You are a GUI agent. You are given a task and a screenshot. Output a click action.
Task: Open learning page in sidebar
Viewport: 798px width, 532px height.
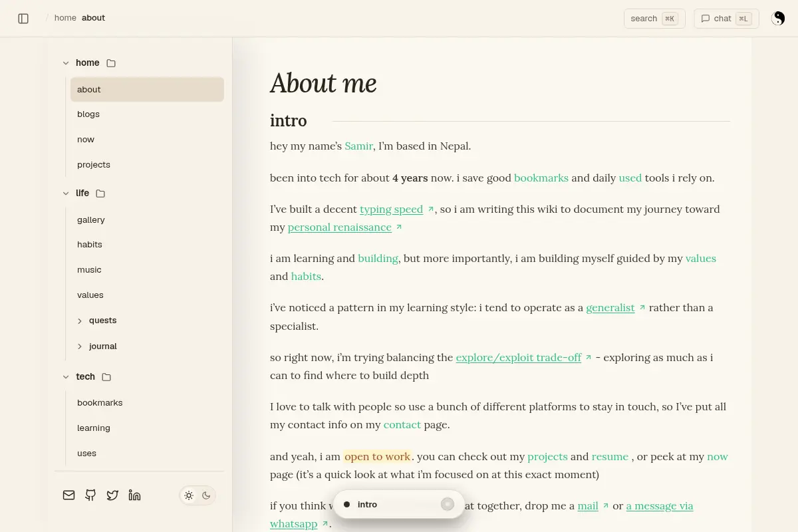click(x=147, y=428)
